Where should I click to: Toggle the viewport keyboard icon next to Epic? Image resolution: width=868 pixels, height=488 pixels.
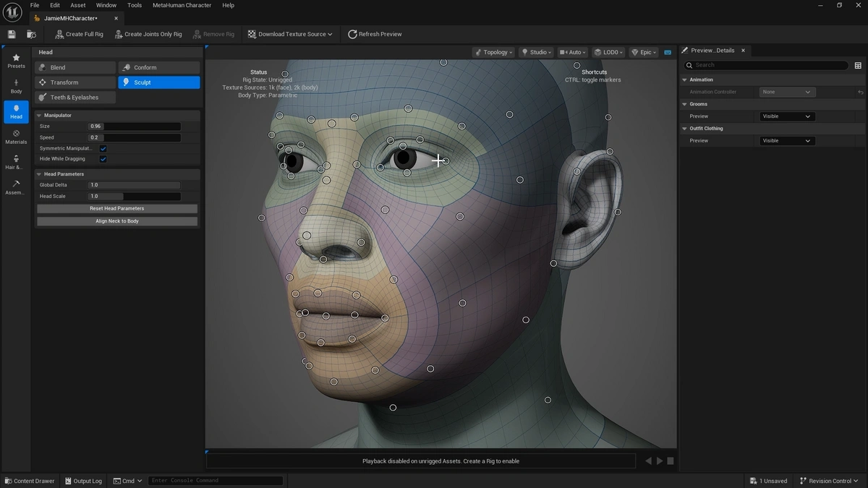667,52
